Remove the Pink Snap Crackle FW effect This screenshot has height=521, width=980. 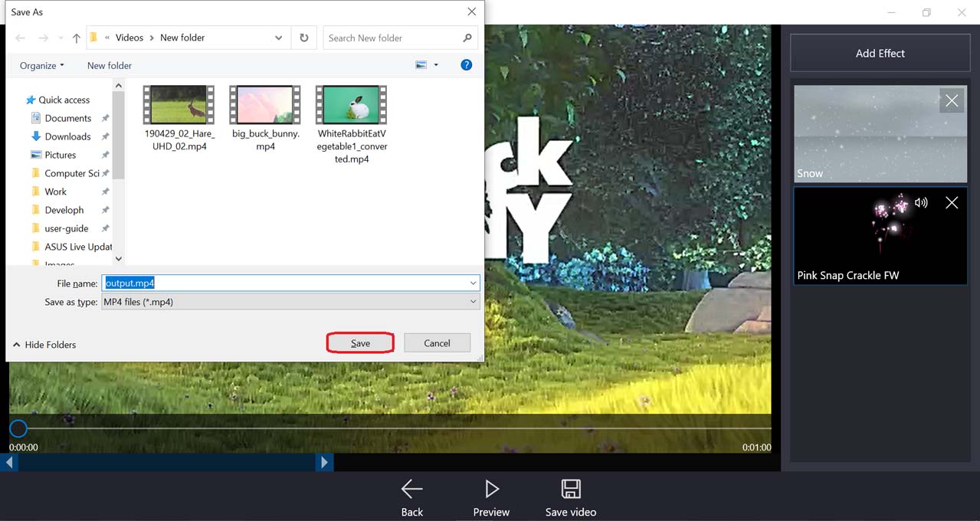pos(952,203)
